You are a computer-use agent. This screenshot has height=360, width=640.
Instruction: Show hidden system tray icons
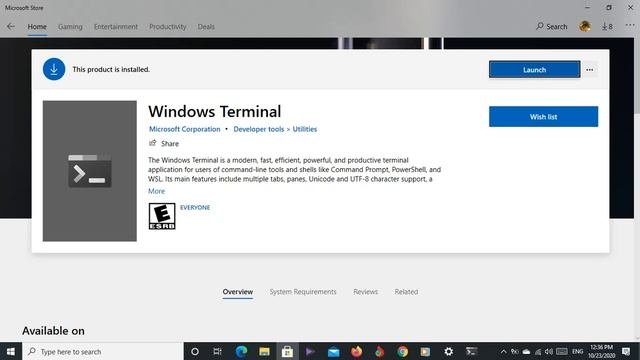503,351
